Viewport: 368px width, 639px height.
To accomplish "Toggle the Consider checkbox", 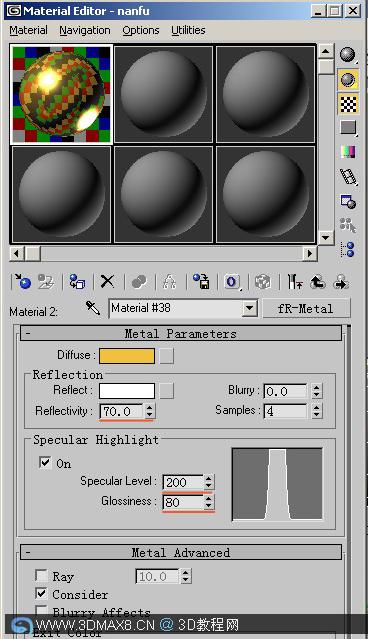I will pos(41,593).
